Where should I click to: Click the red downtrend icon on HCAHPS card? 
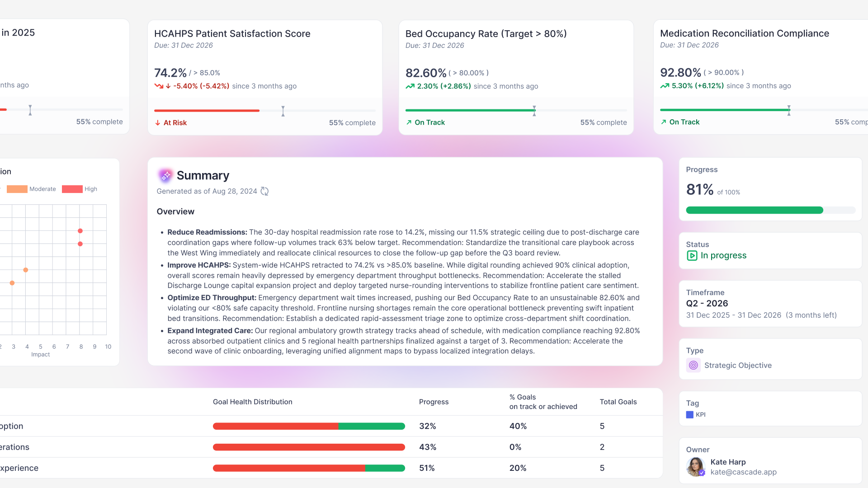point(159,86)
